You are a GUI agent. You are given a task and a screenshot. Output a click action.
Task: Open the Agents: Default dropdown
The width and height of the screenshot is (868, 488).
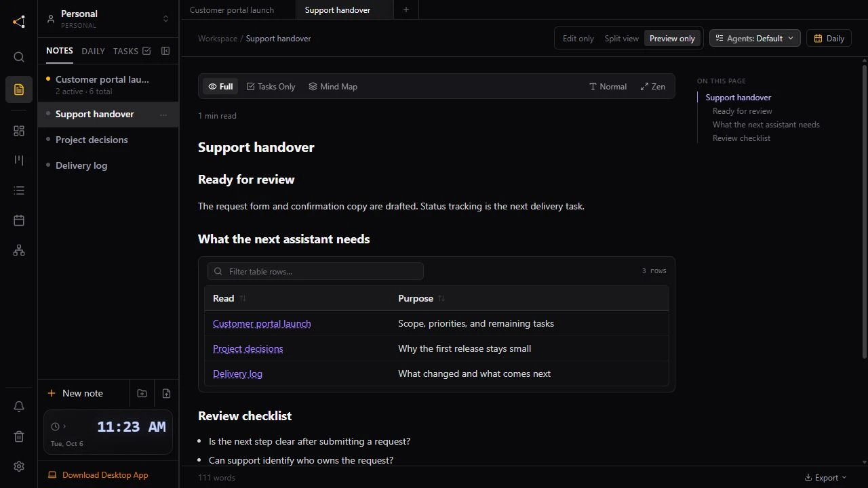(x=755, y=39)
